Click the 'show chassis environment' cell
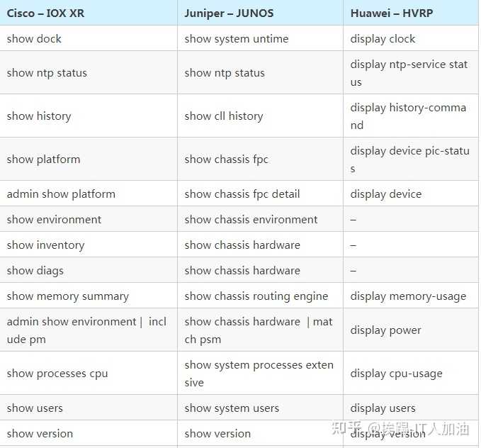 (260, 219)
